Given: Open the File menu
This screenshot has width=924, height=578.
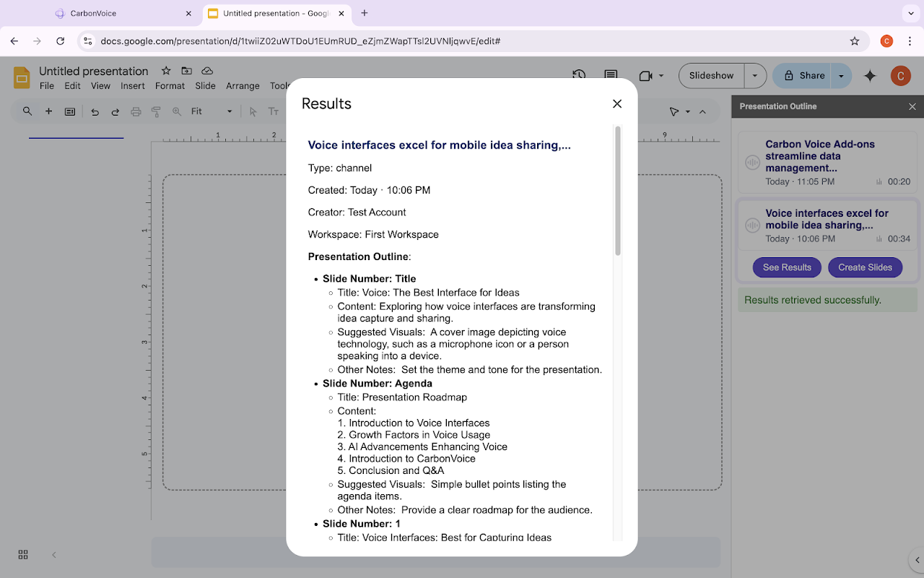Looking at the screenshot, I should pyautogui.click(x=47, y=85).
